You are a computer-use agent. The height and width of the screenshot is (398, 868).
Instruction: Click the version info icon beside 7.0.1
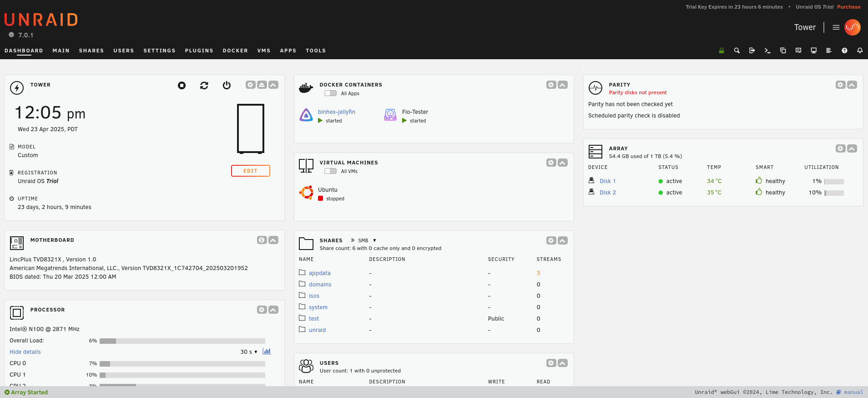pyautogui.click(x=11, y=35)
